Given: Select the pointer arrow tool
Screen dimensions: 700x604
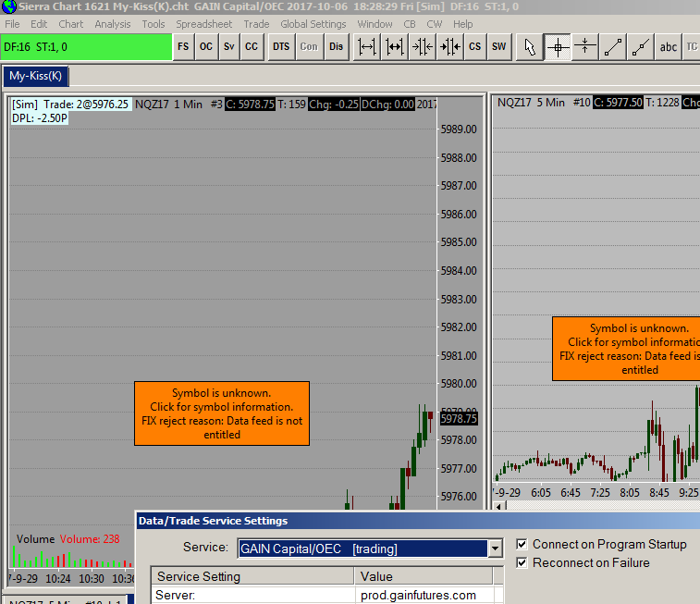Looking at the screenshot, I should point(530,47).
